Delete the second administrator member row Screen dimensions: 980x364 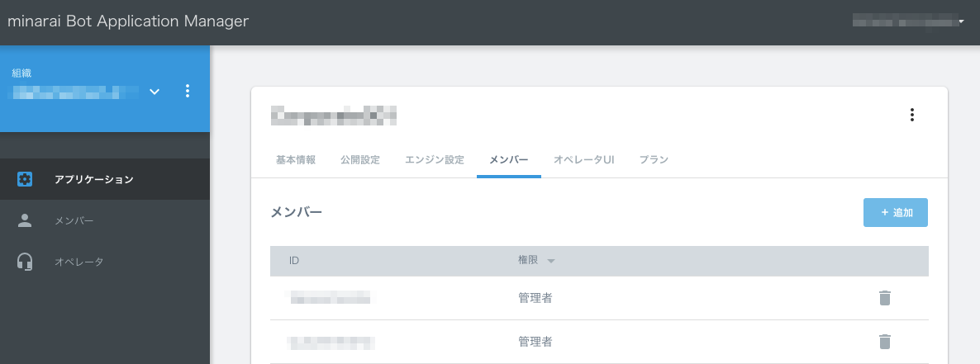[884, 342]
